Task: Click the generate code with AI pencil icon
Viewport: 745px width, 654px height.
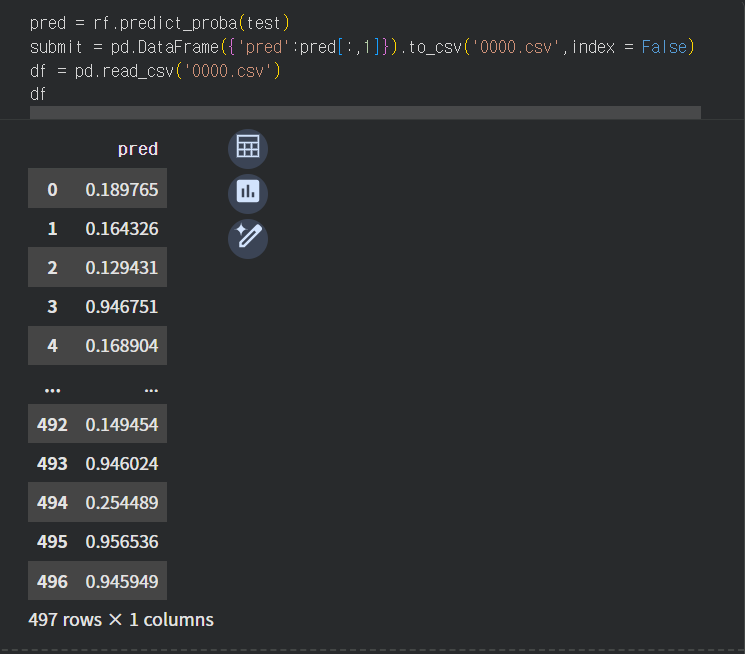Action: click(x=248, y=238)
